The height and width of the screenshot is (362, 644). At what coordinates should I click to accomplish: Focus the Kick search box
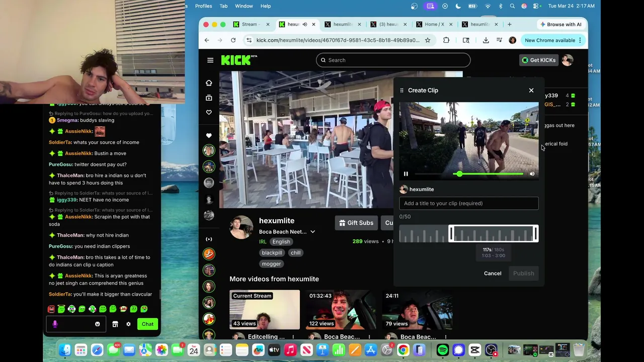tap(393, 60)
